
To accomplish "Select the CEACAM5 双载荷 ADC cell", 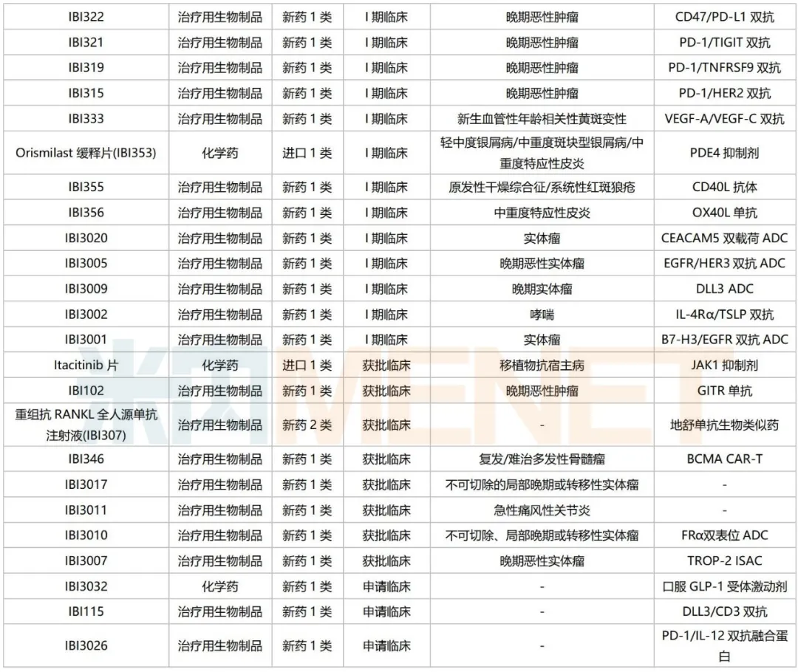I will (x=724, y=238).
